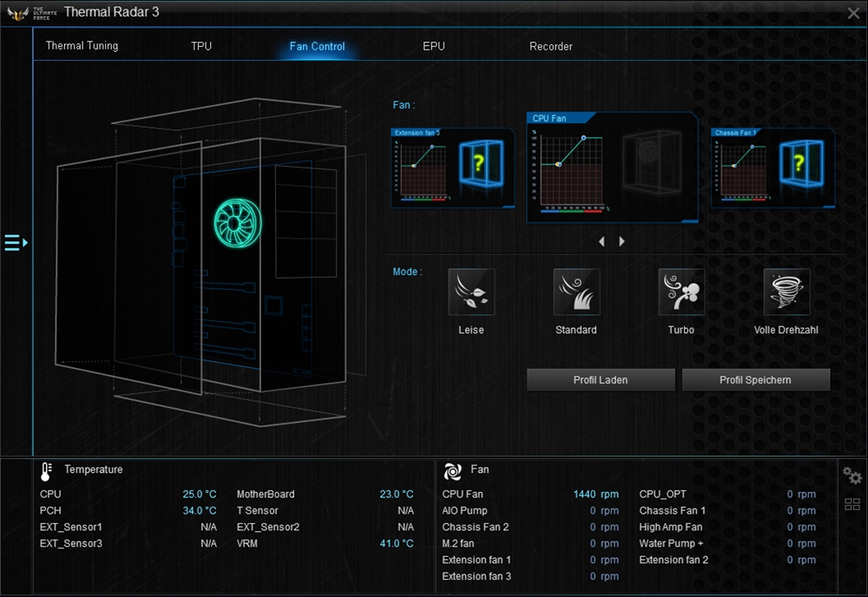868x597 pixels.
Task: Click the glowing fan in the case diagram
Action: pos(238,223)
